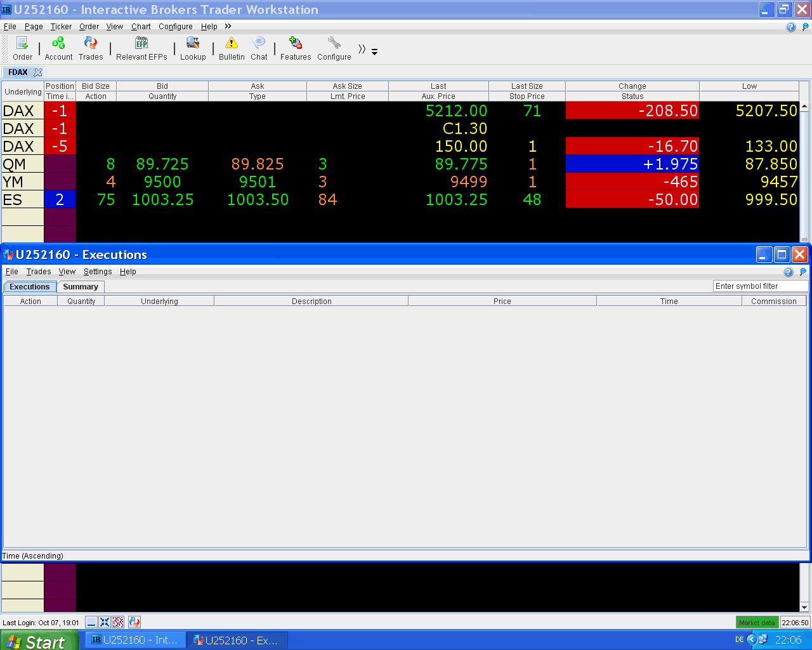The image size is (812, 650).
Task: Click the scroll up arrow of the quote table
Action: click(x=804, y=107)
